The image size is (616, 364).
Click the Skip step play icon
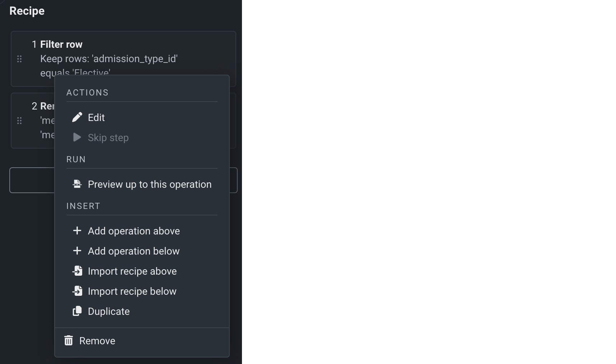coord(77,137)
